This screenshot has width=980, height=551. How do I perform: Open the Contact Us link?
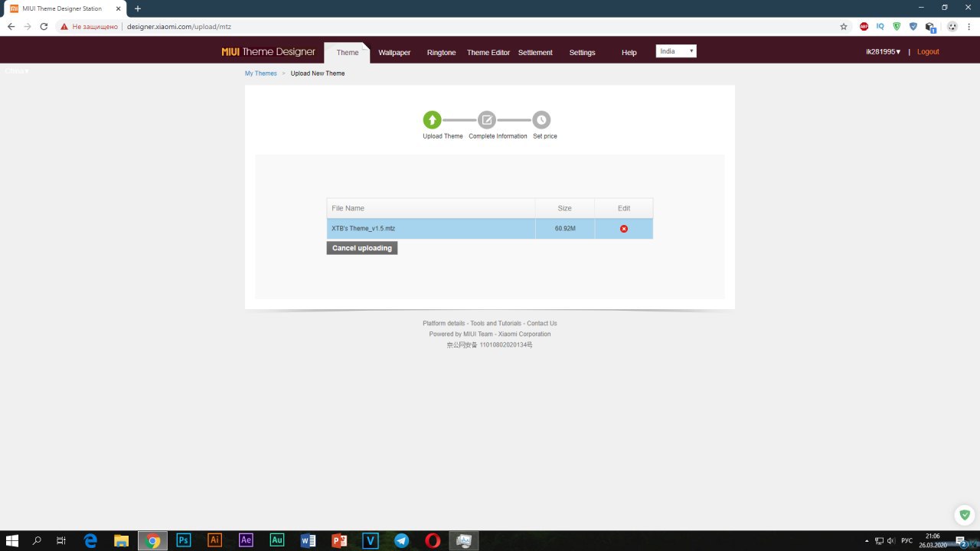pos(542,323)
